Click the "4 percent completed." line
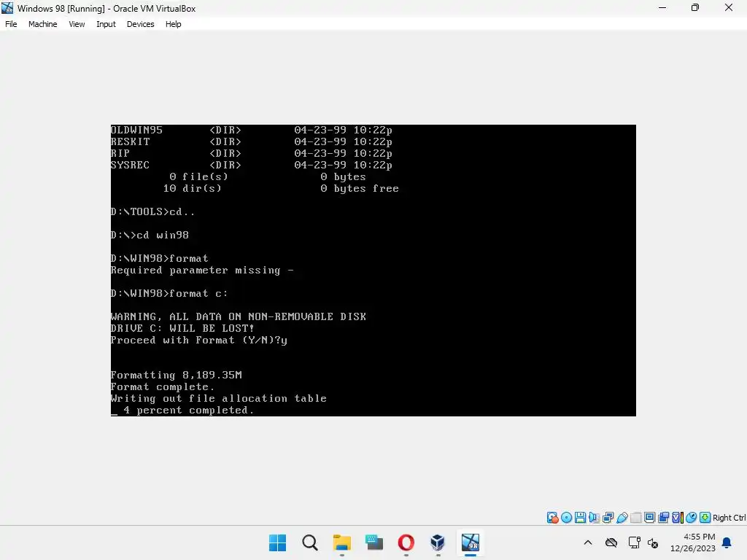The image size is (747, 560). click(188, 410)
